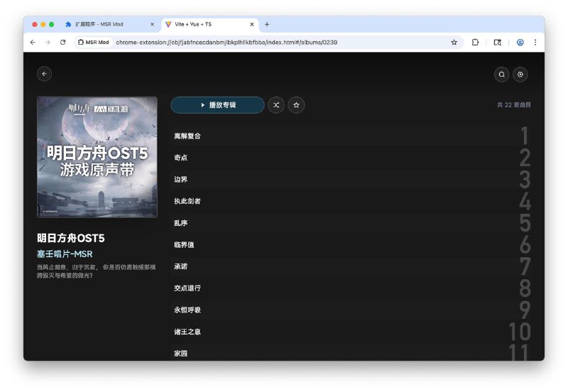Click the 共 22 首曲目 track count label
Image resolution: width=568 pixels, height=392 pixels.
(x=513, y=105)
